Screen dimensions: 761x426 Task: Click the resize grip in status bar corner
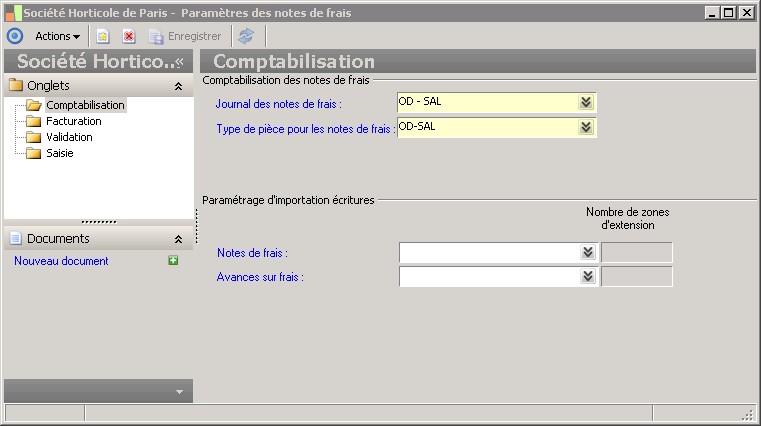748,415
